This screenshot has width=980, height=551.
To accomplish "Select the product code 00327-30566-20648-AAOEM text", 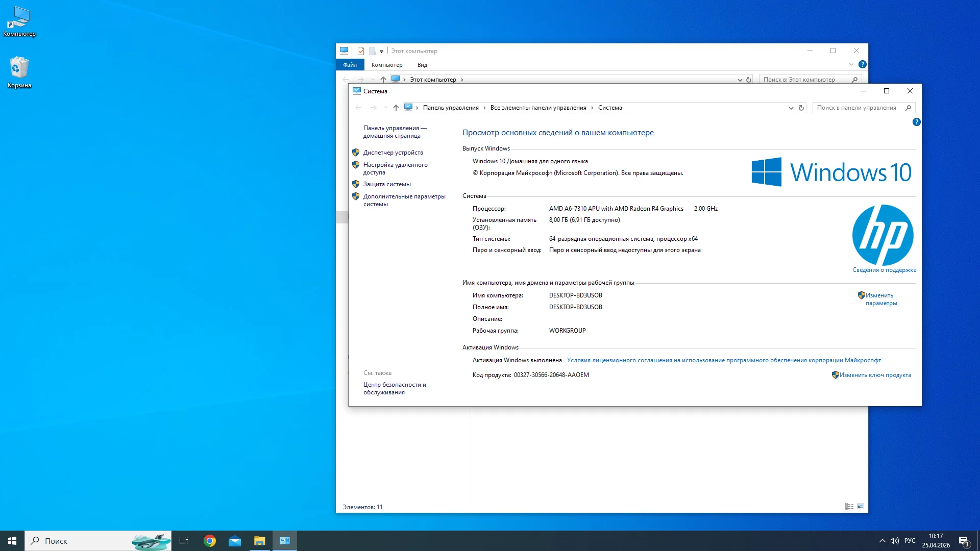I will coord(551,375).
